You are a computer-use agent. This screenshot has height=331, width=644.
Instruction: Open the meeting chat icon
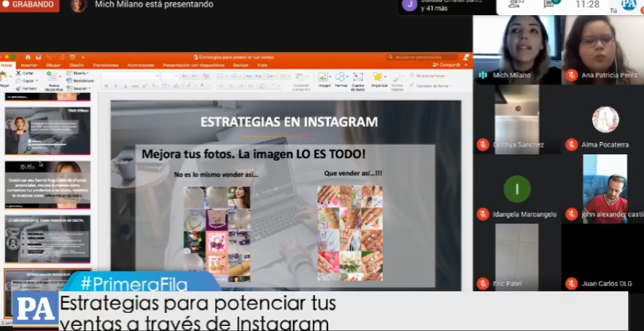pyautogui.click(x=549, y=4)
